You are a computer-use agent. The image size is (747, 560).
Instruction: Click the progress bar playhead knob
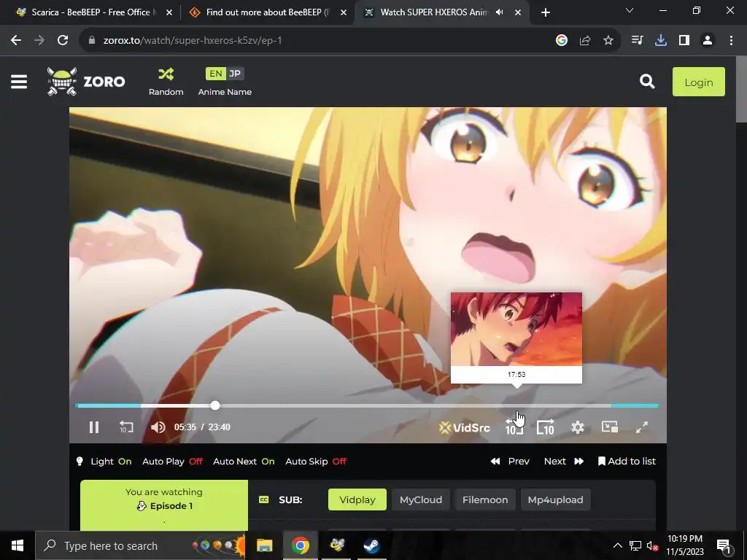point(215,405)
